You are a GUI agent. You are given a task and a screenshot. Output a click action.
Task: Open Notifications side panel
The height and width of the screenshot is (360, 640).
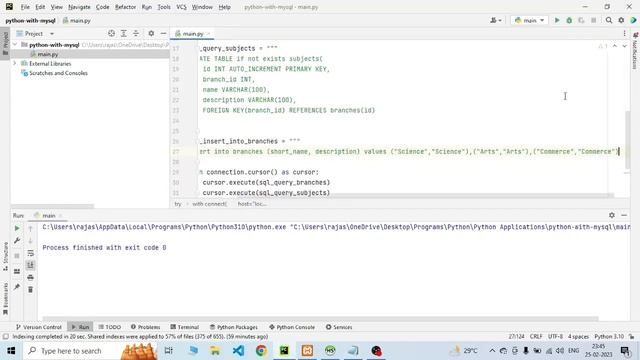635,51
